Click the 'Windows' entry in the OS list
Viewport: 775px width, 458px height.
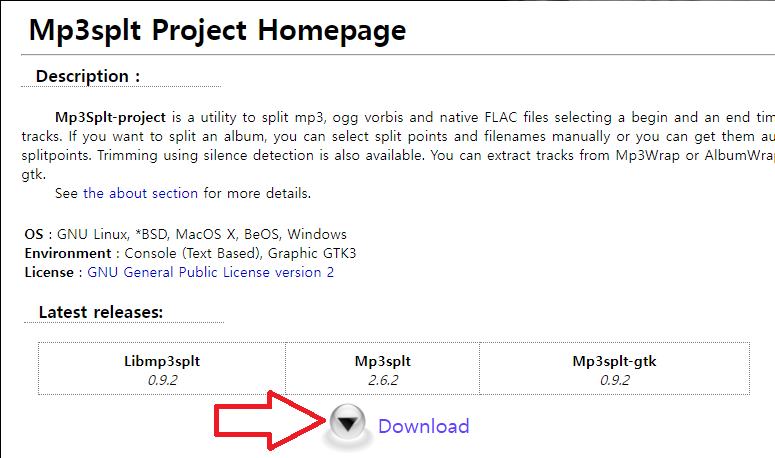[317, 234]
